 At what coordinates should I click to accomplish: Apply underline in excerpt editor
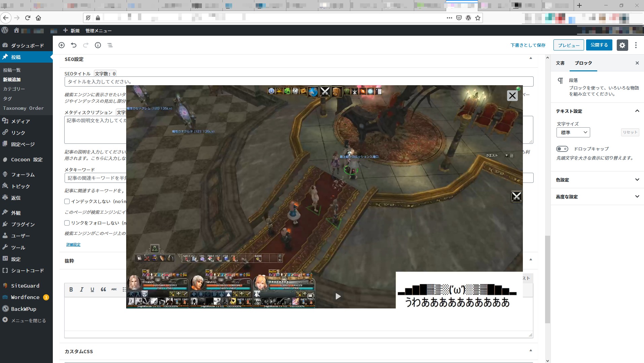(x=92, y=289)
